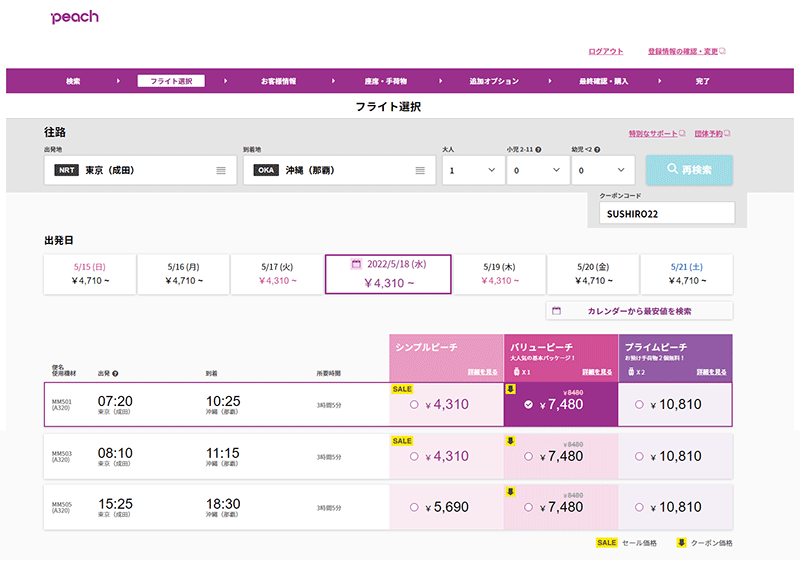Open the arrival airport 沖縄（那覇）selector
800x580 pixels.
point(339,170)
